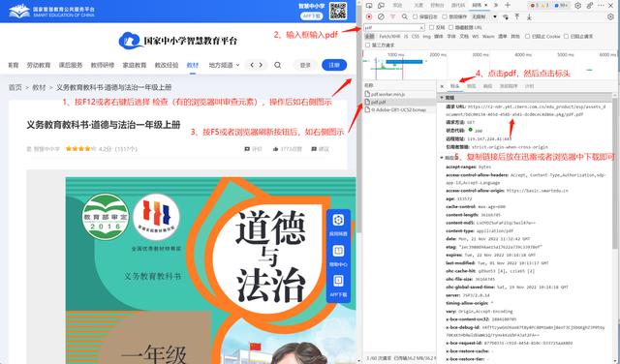Select the 劳动教育 navigation item

pyautogui.click(x=39, y=65)
